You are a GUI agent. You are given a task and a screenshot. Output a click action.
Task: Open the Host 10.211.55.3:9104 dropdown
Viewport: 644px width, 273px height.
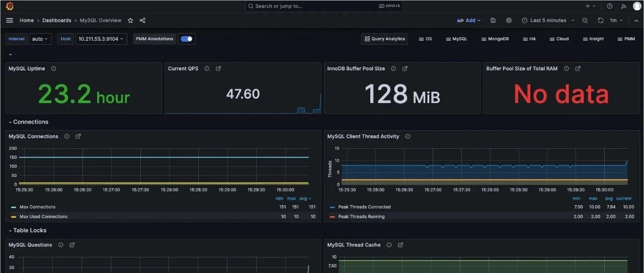pyautogui.click(x=101, y=39)
